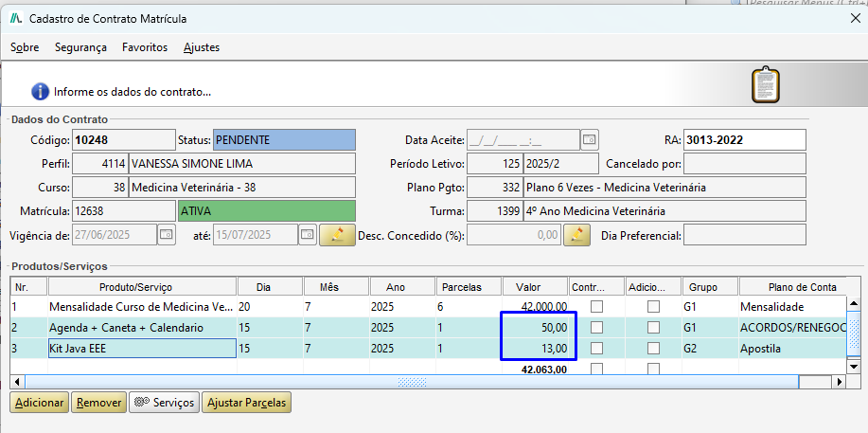Click the Dia Preferencial field
This screenshot has width=868, height=433.
[745, 235]
